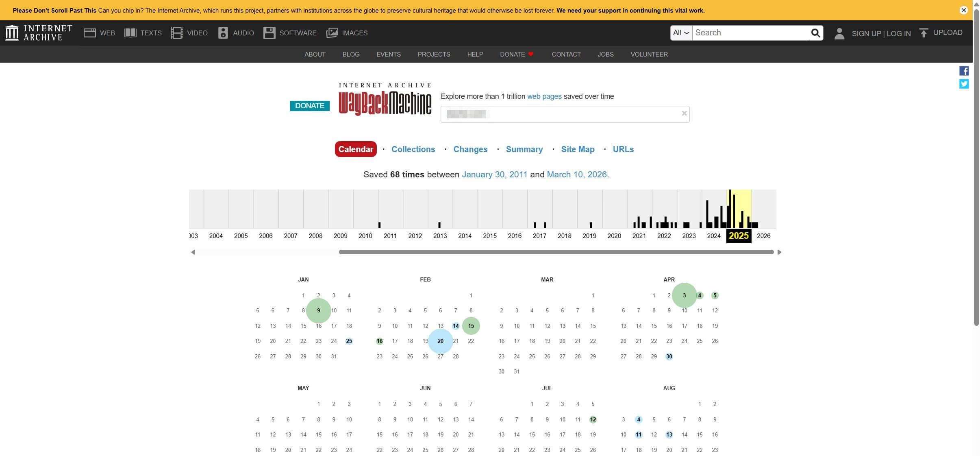Viewport: 980px width, 456px height.
Task: Open February 20 snapshot
Action: tap(440, 341)
